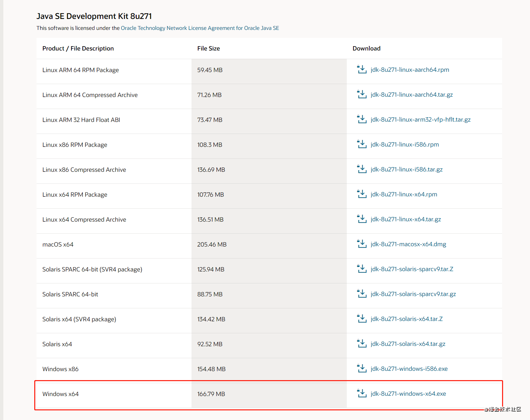This screenshot has height=420, width=530.
Task: Click the download icon beside jdk-8u271-linux-i586.tar.gz
Action: pyautogui.click(x=362, y=169)
